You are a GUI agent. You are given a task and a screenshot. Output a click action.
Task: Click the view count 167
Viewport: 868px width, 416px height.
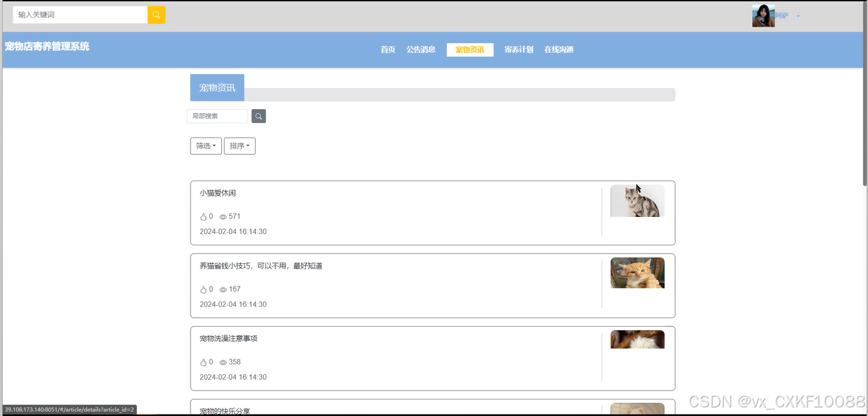pyautogui.click(x=234, y=290)
